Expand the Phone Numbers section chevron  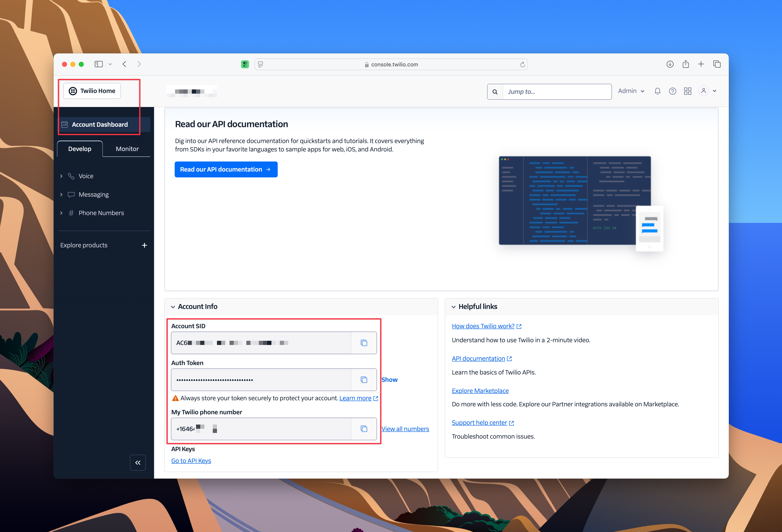(x=61, y=213)
